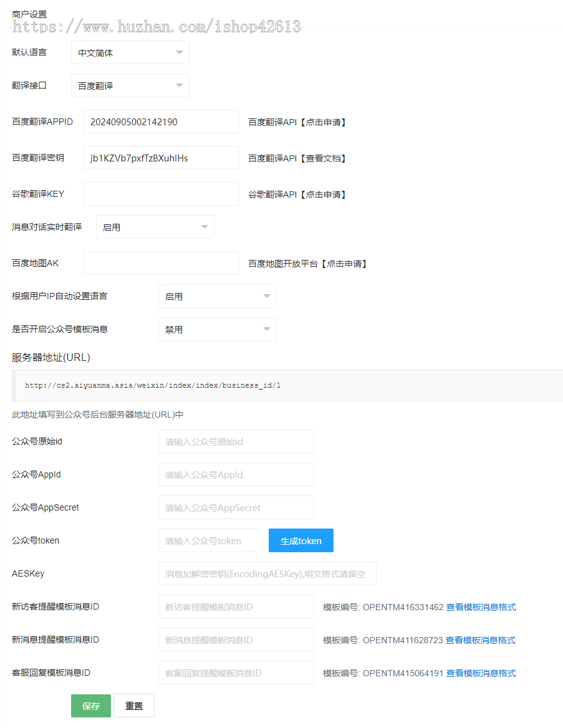563x728 pixels.
Task: Click the 模板编号: OPENTM411628723 text
Action: 383,640
